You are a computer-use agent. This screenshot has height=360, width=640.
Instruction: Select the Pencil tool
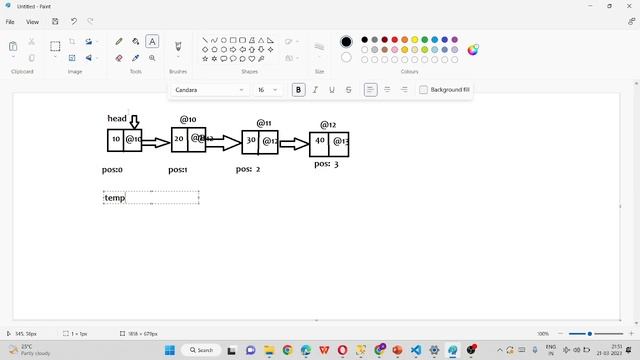point(119,41)
